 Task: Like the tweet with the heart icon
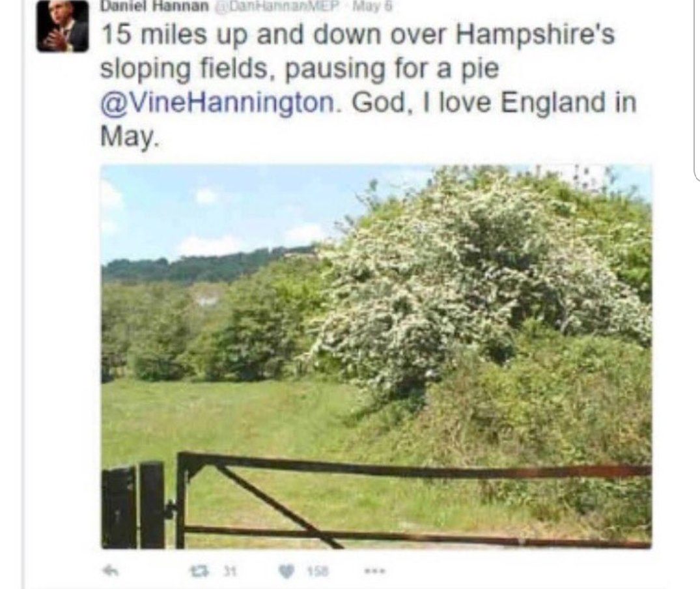[x=285, y=570]
